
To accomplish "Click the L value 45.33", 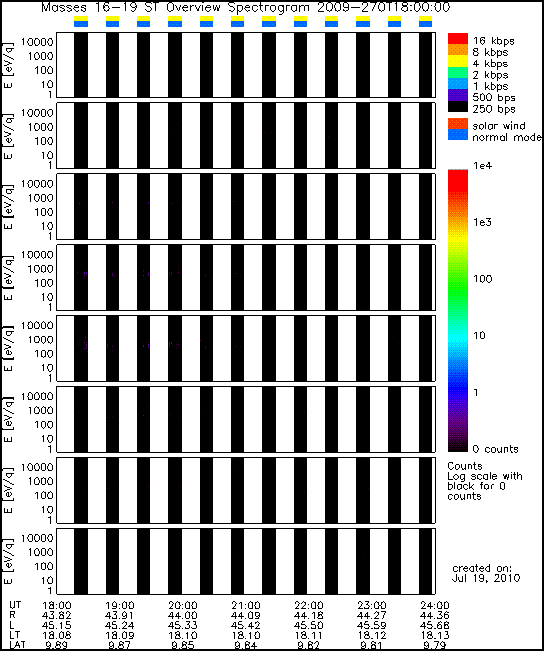I will click(183, 625).
